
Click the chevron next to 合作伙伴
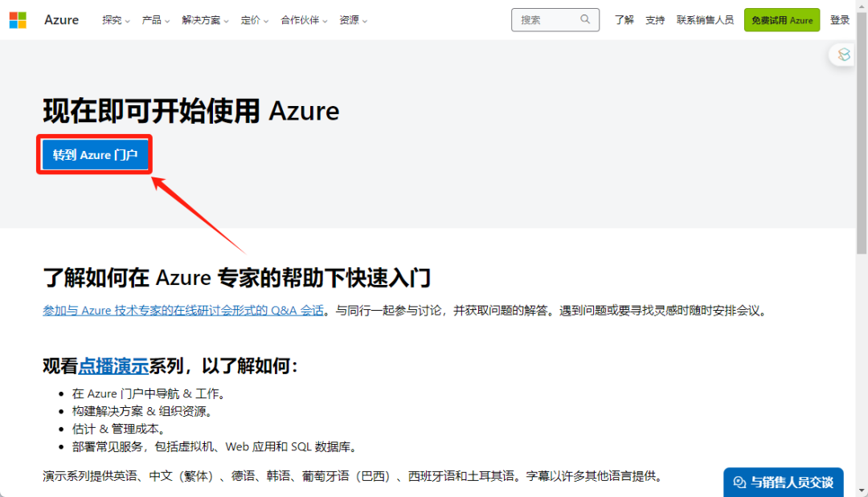click(x=325, y=21)
